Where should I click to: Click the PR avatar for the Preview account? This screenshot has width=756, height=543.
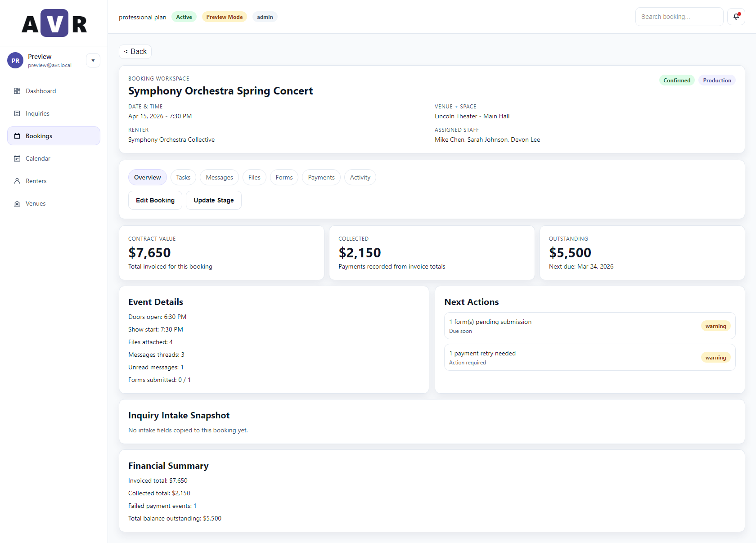pos(15,60)
